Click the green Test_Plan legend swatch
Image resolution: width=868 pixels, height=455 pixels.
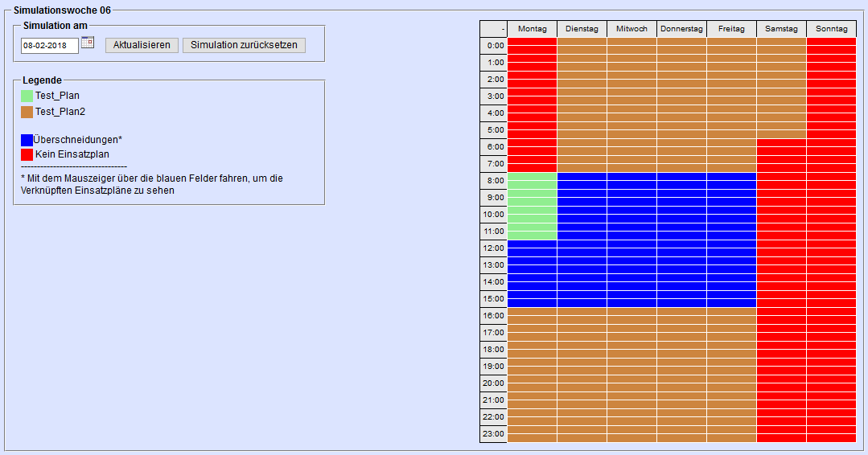(27, 96)
